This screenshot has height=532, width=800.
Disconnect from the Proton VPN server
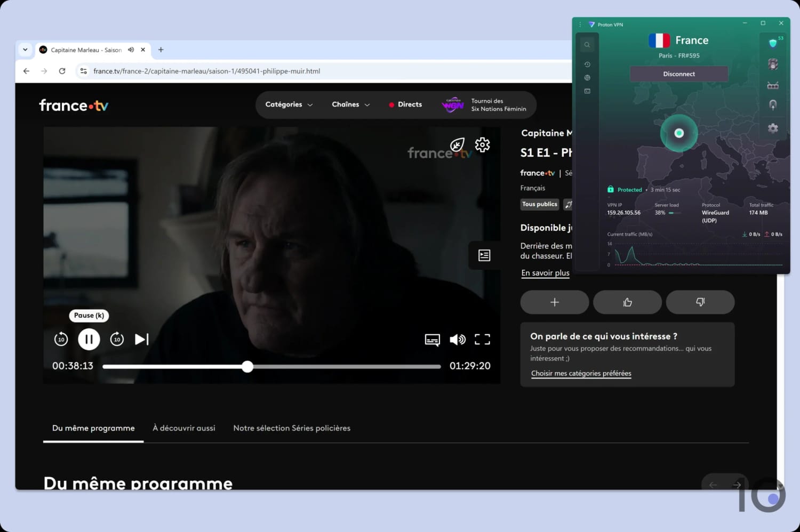tap(679, 74)
